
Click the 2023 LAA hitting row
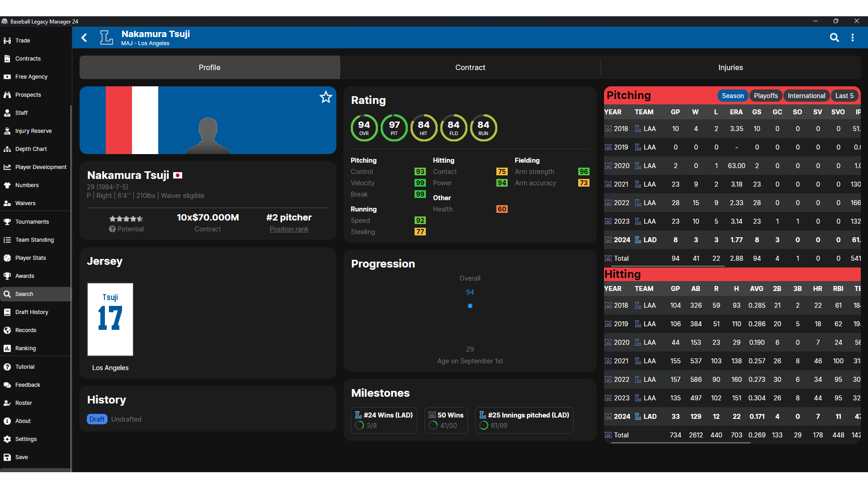tap(732, 398)
